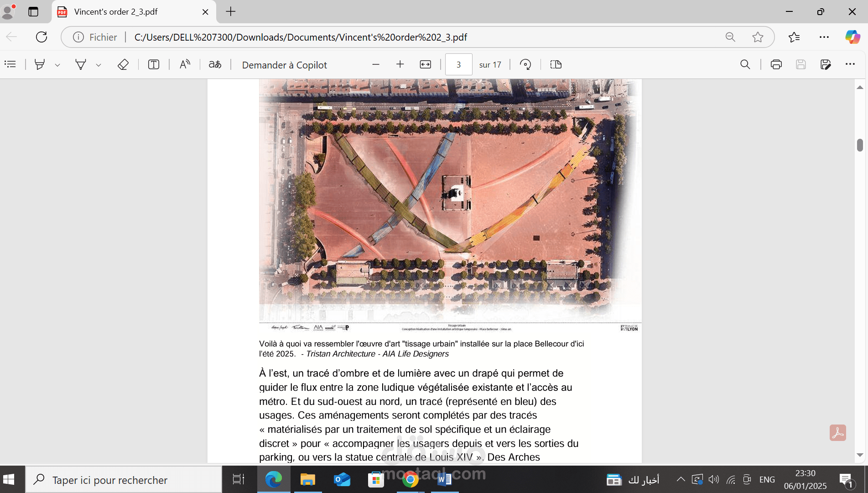Rotate the PDF page
Viewport: 868px width, 493px height.
pos(525,64)
